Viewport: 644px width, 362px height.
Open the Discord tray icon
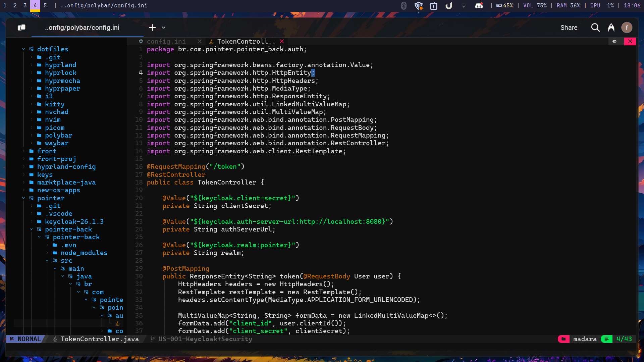click(479, 6)
